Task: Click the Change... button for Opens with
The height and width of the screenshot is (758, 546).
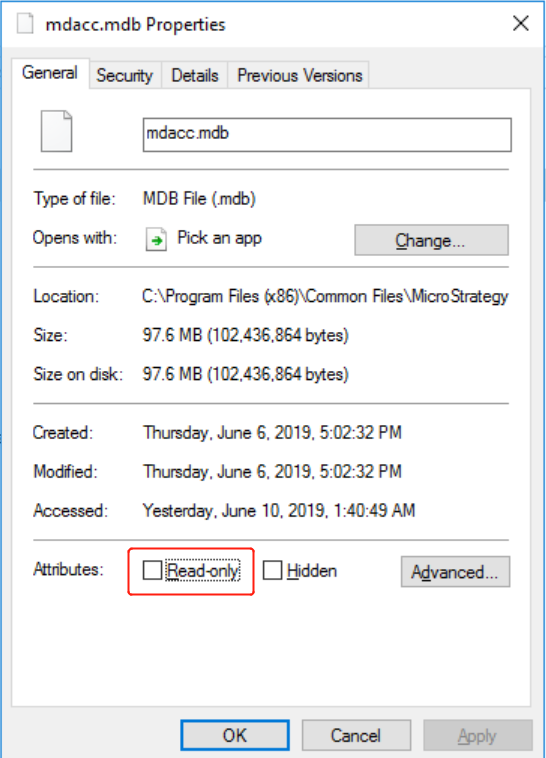Action: click(x=431, y=240)
